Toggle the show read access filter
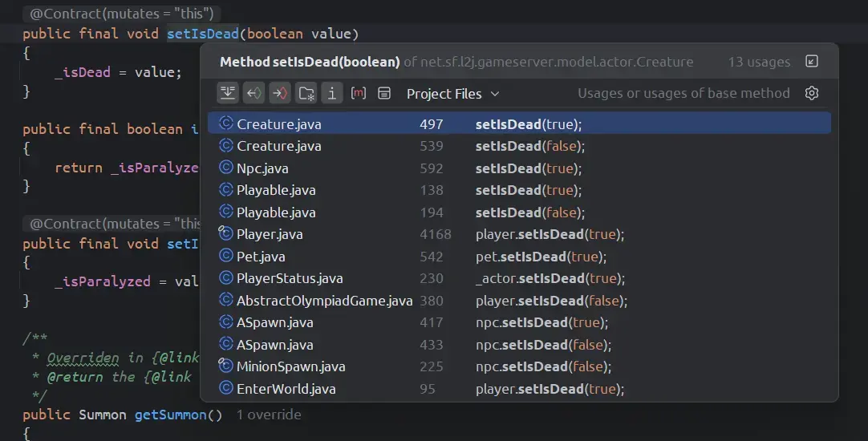Viewport: 868px width, 441px height. 254,93
